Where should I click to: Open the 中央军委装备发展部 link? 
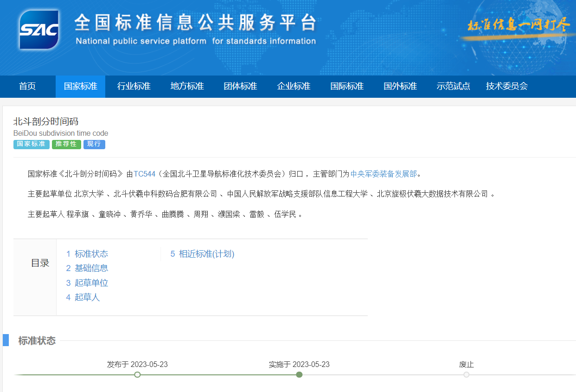click(x=383, y=174)
